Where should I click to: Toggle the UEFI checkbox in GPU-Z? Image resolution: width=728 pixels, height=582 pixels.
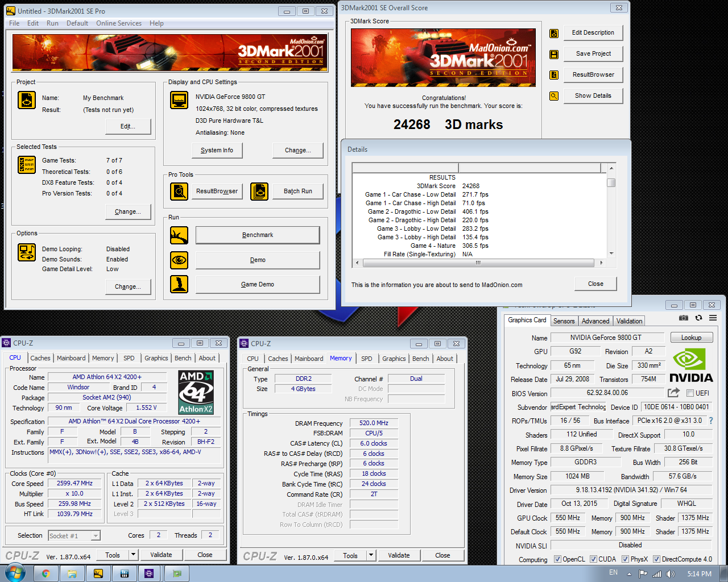tap(690, 393)
